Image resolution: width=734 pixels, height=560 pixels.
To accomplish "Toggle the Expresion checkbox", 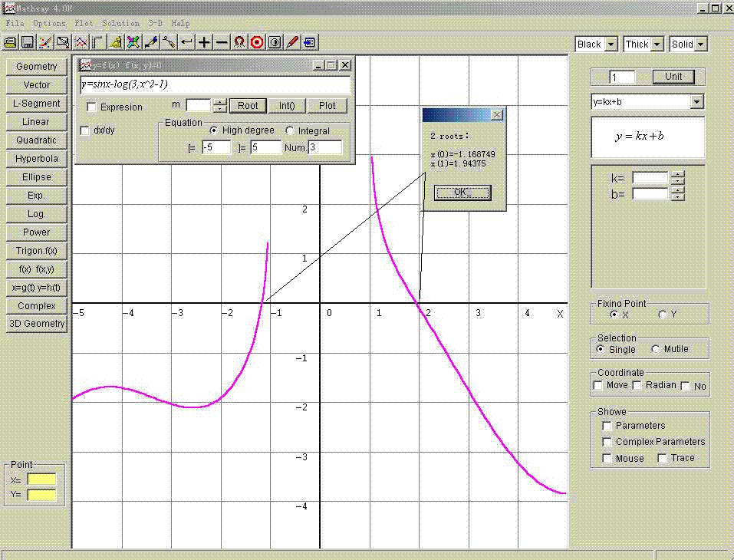I will click(x=92, y=107).
